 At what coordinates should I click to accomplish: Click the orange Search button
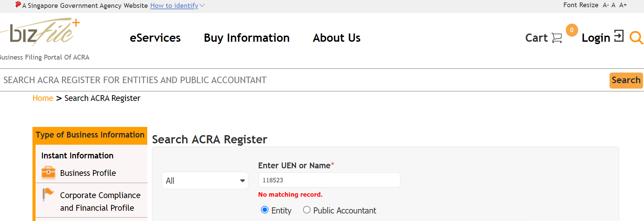click(x=626, y=80)
